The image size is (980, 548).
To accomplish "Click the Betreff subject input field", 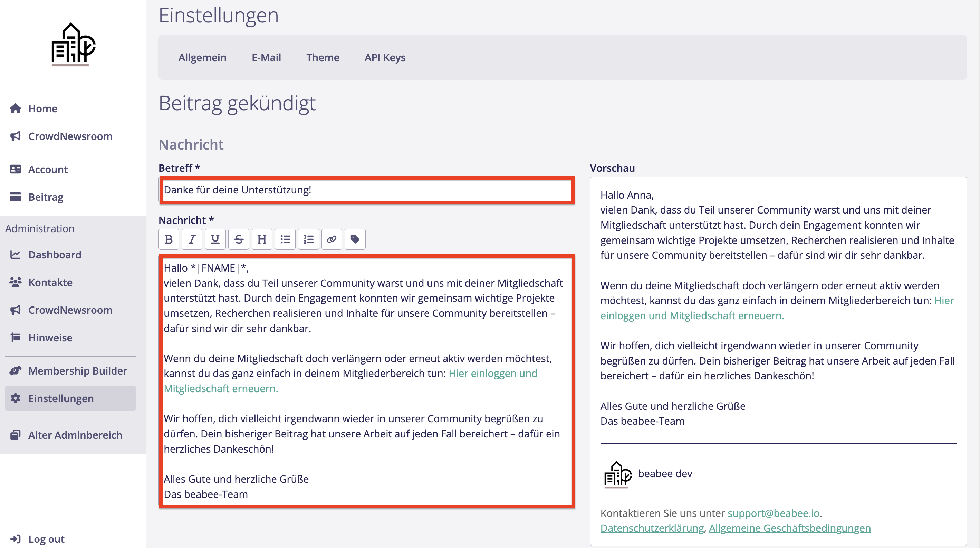I will pyautogui.click(x=366, y=190).
